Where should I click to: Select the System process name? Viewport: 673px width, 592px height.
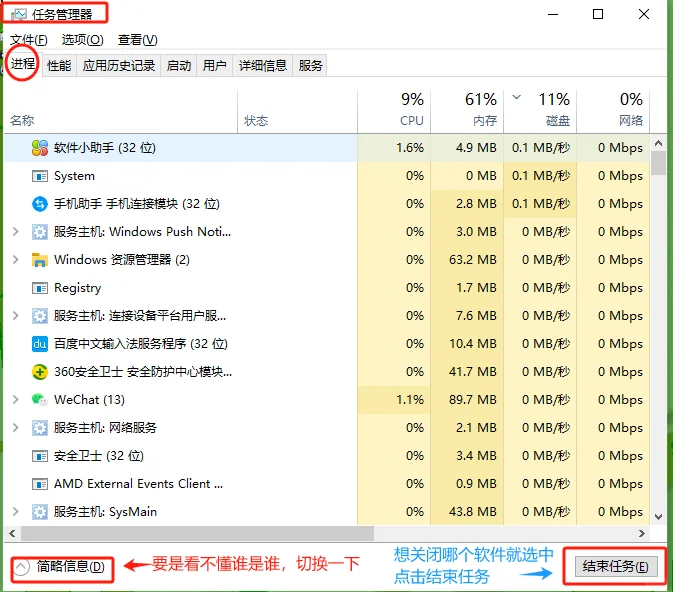pos(74,176)
